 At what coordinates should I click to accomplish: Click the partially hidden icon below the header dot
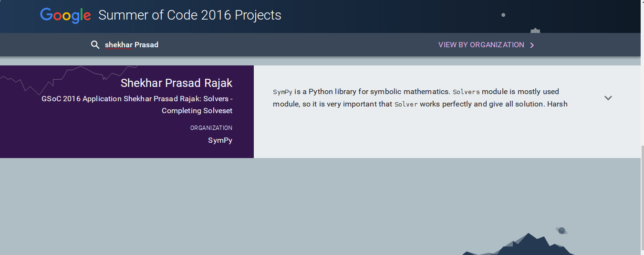(x=535, y=31)
